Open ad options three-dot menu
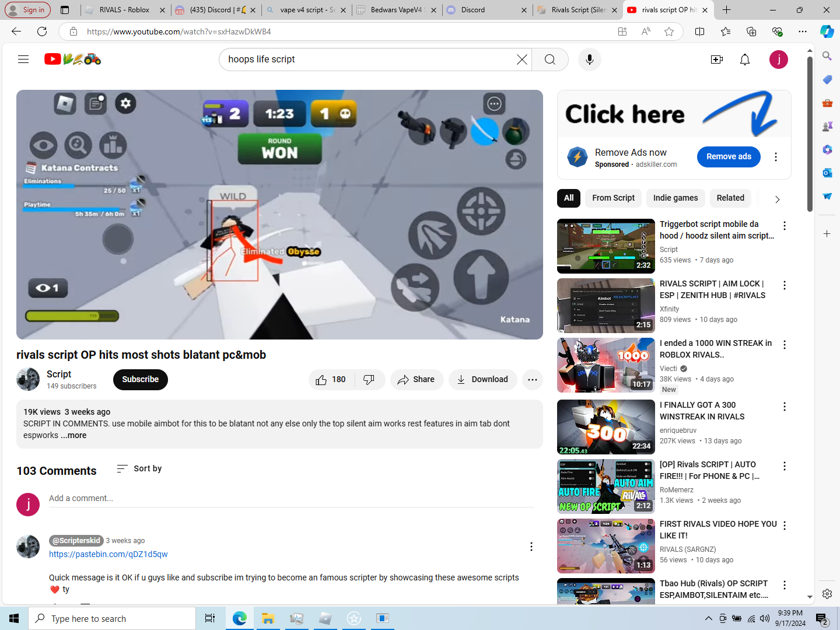Screen dimensions: 840x630 pyautogui.click(x=776, y=157)
